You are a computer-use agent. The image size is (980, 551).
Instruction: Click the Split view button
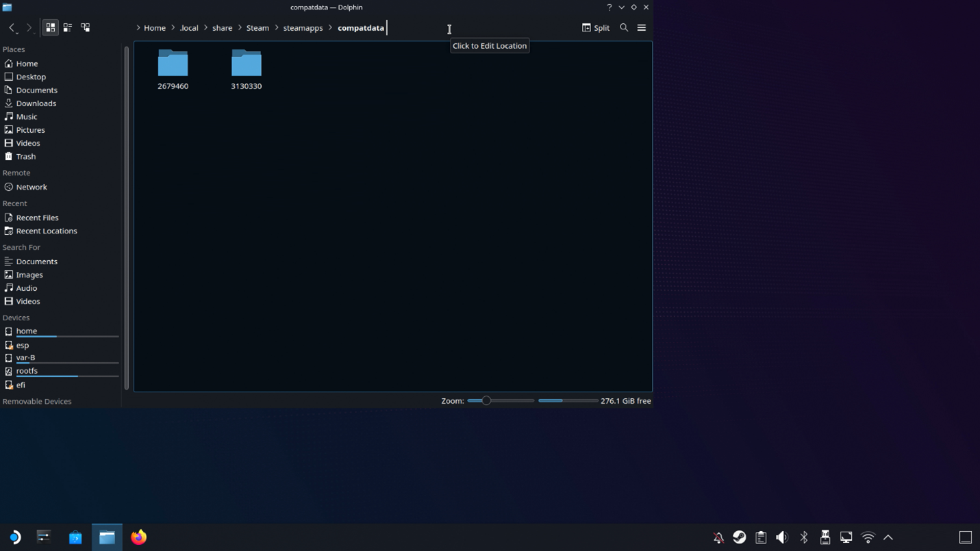click(596, 27)
